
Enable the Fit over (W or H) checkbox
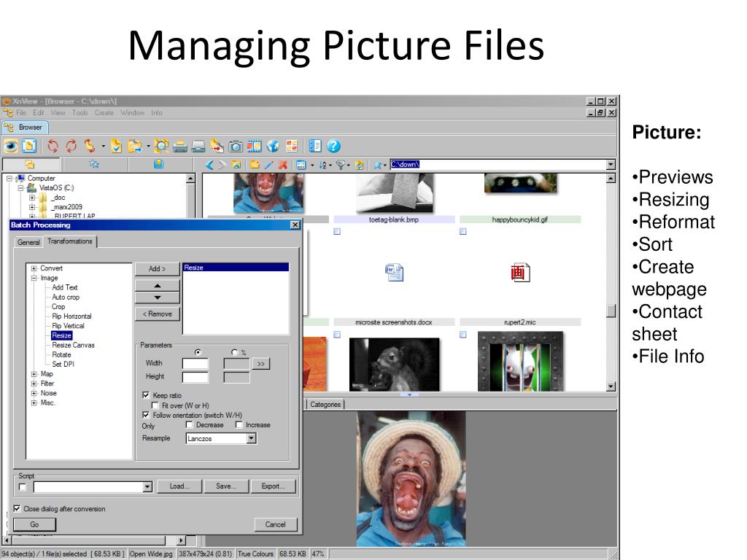pos(155,405)
